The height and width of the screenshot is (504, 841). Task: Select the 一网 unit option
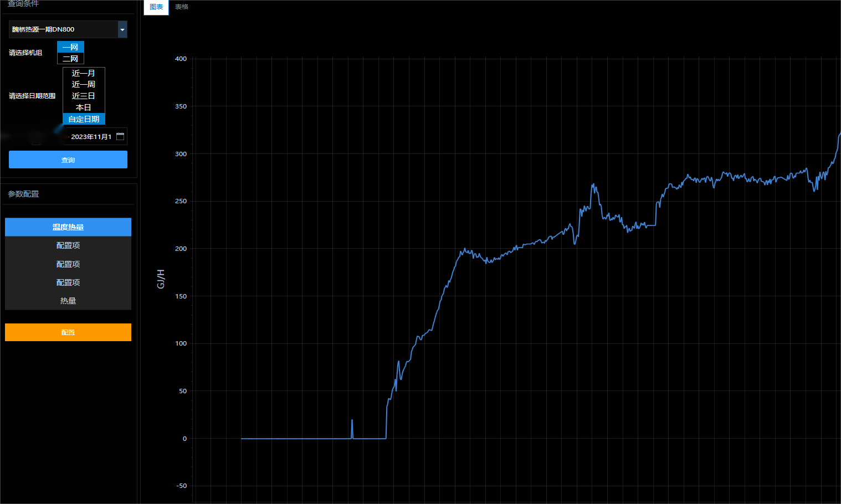coord(70,47)
